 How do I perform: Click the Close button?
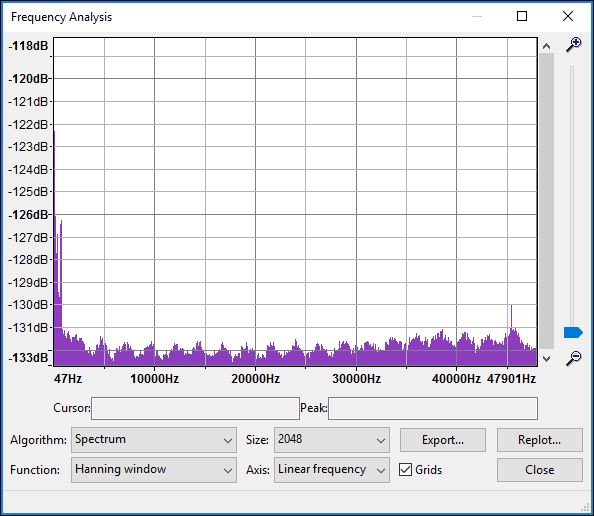540,470
